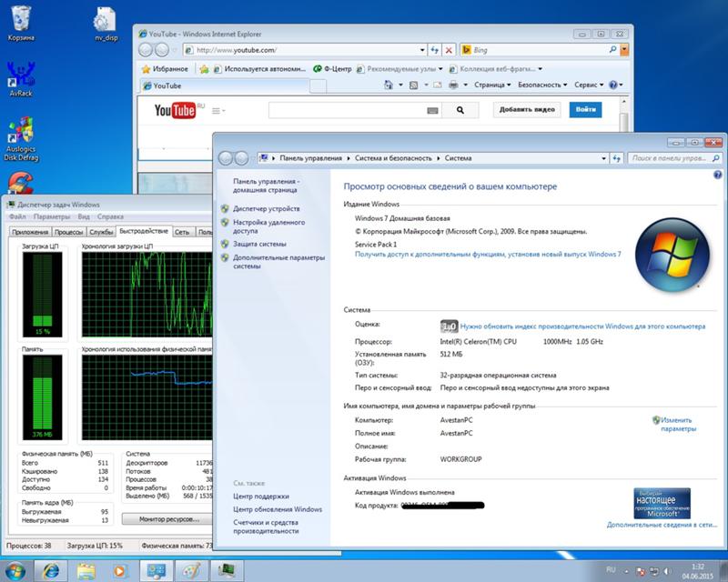Open Internet Explorer from the taskbar
Image resolution: width=728 pixels, height=582 pixels.
point(51,571)
